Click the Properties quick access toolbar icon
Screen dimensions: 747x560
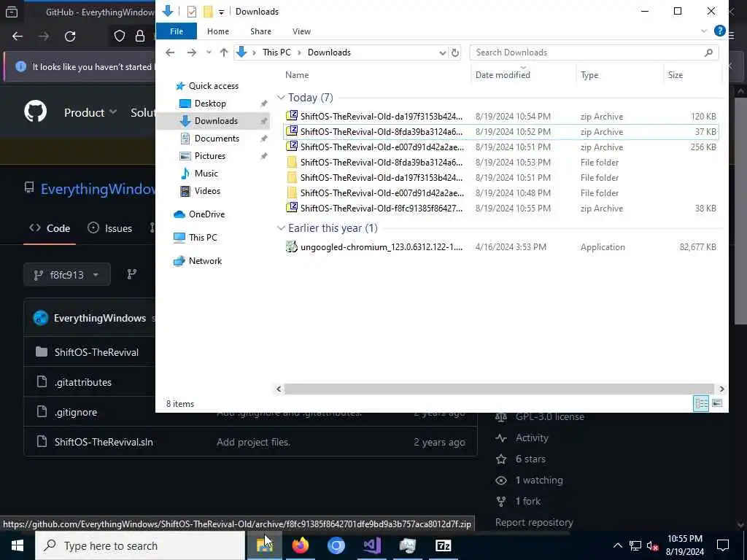192,12
